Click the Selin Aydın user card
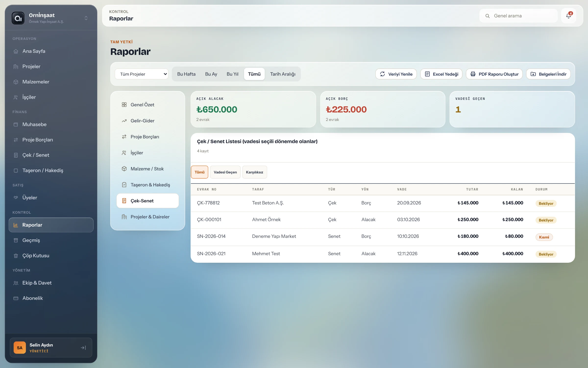 (x=51, y=348)
